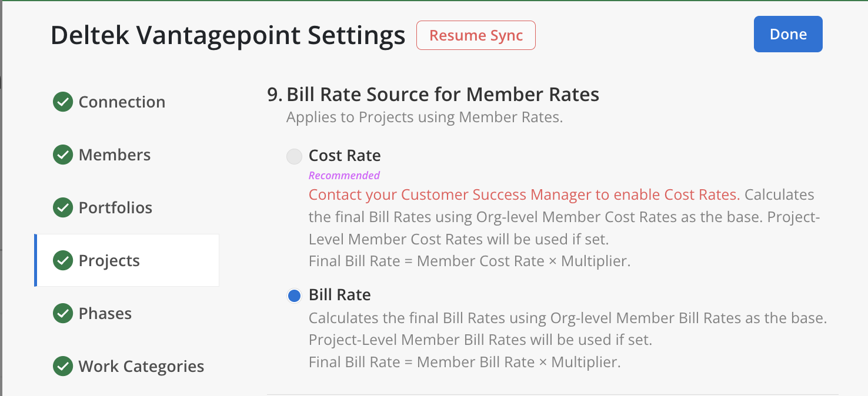Click the green checkmark icon beside Members
The image size is (868, 396).
pyautogui.click(x=63, y=155)
